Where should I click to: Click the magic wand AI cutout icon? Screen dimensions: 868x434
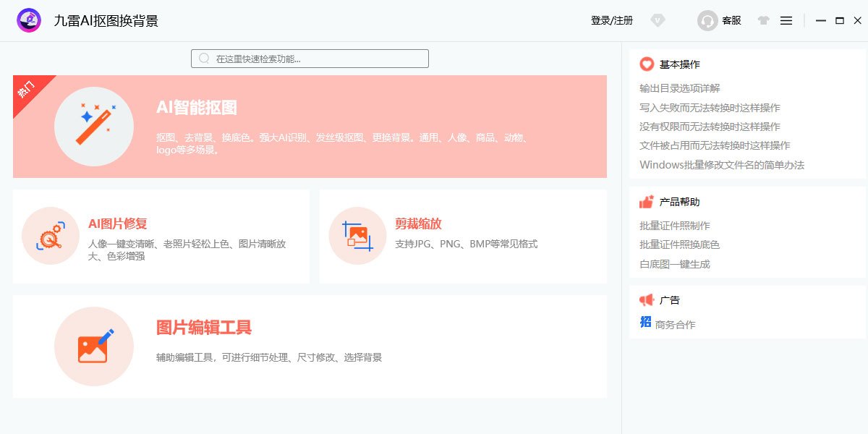pyautogui.click(x=94, y=127)
